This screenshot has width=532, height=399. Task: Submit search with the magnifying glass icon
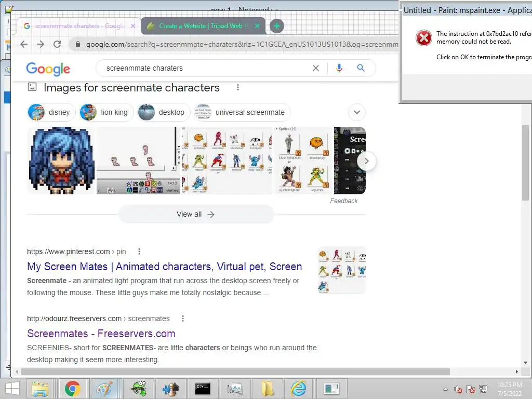click(361, 68)
